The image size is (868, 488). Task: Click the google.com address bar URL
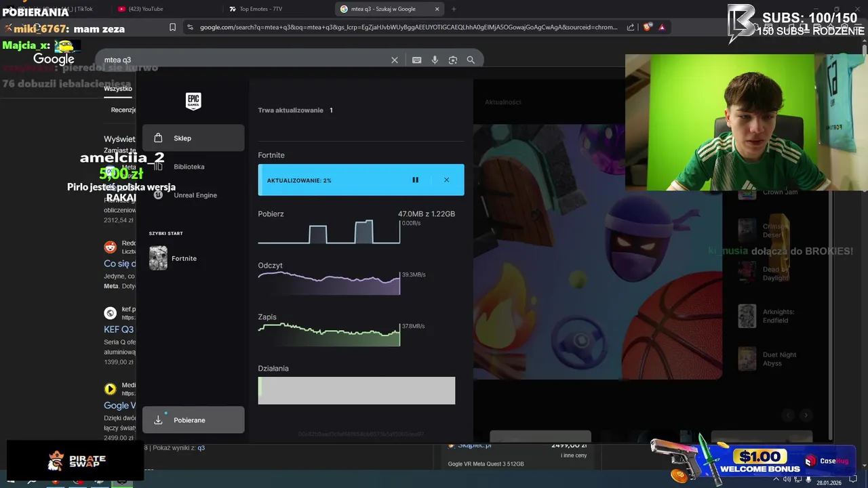point(409,27)
